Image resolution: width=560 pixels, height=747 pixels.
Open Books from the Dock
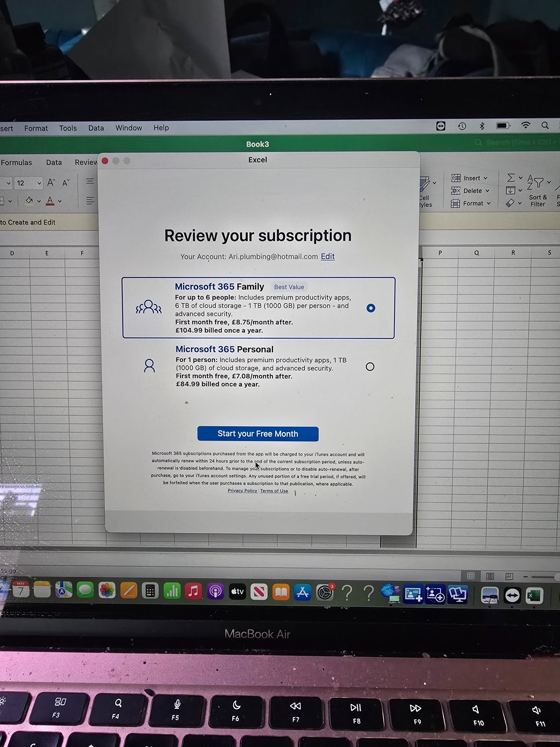281,592
